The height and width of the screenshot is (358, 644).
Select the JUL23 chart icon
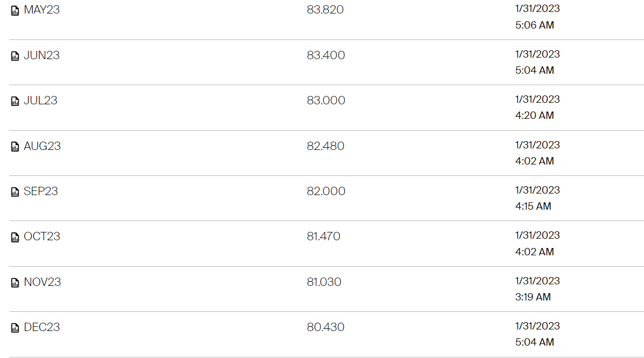pyautogui.click(x=15, y=101)
